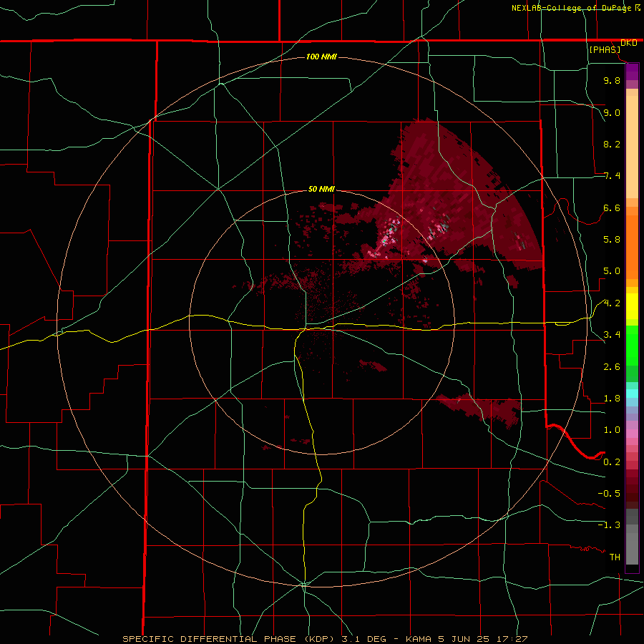
Task: Pick the cyan color bar segment
Action: coord(632,394)
